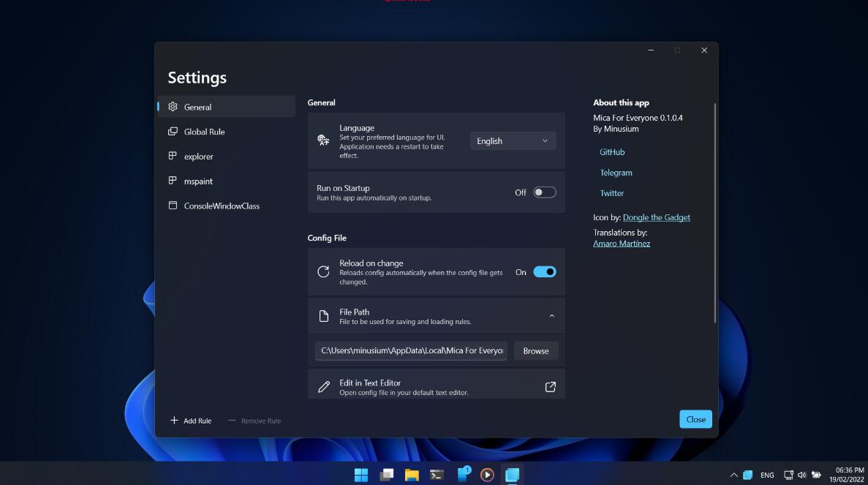Enable the Run on Startup switch
This screenshot has height=485, width=868.
[x=544, y=192]
